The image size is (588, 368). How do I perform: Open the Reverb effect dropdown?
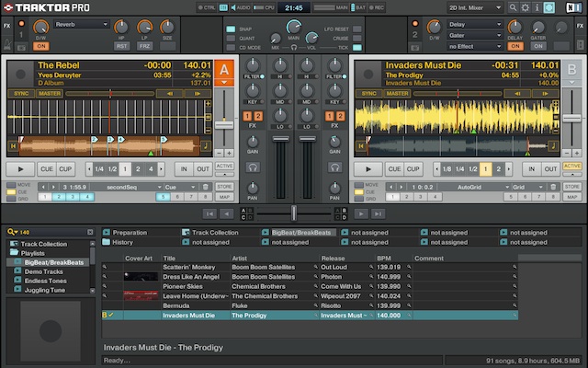81,25
